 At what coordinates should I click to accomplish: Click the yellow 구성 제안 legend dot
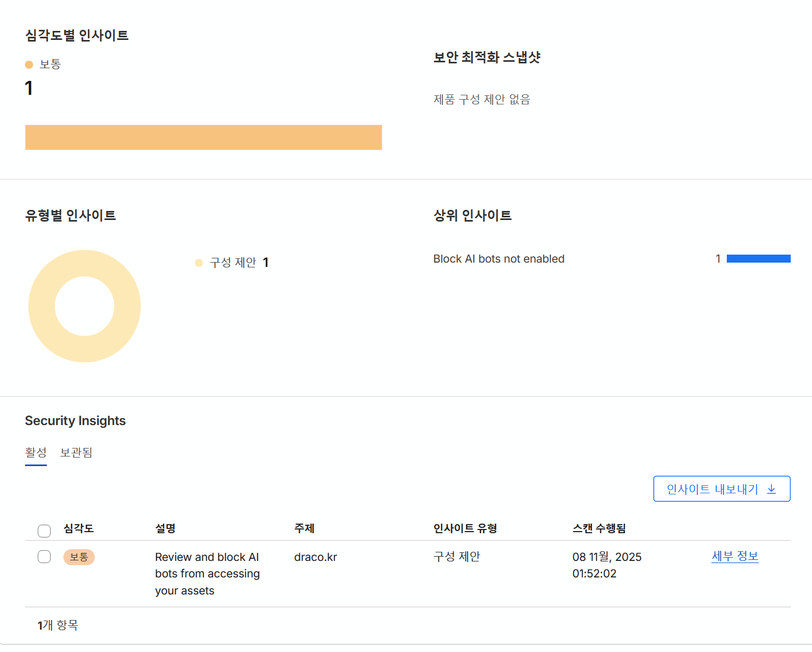pyautogui.click(x=199, y=263)
